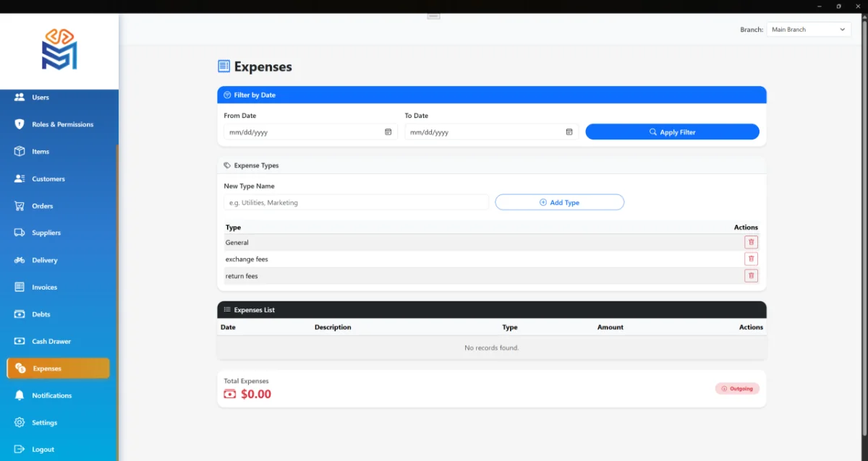Click the Expense Types section header

pos(492,165)
